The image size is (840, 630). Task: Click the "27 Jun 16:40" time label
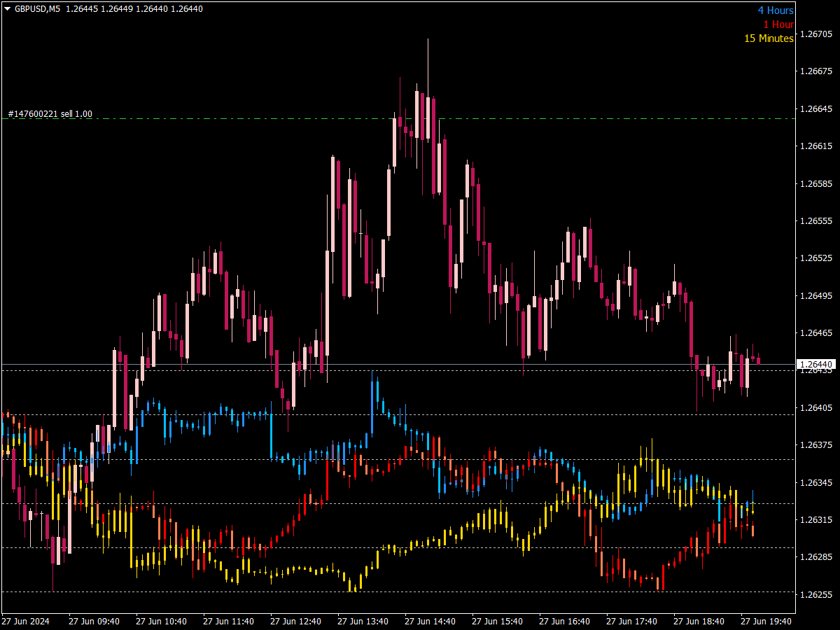click(564, 622)
